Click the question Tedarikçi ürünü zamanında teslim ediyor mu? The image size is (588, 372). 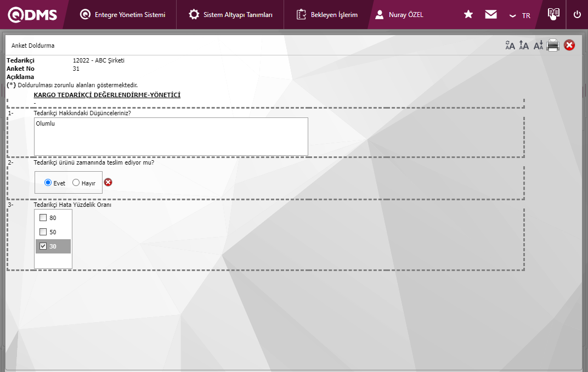click(94, 162)
